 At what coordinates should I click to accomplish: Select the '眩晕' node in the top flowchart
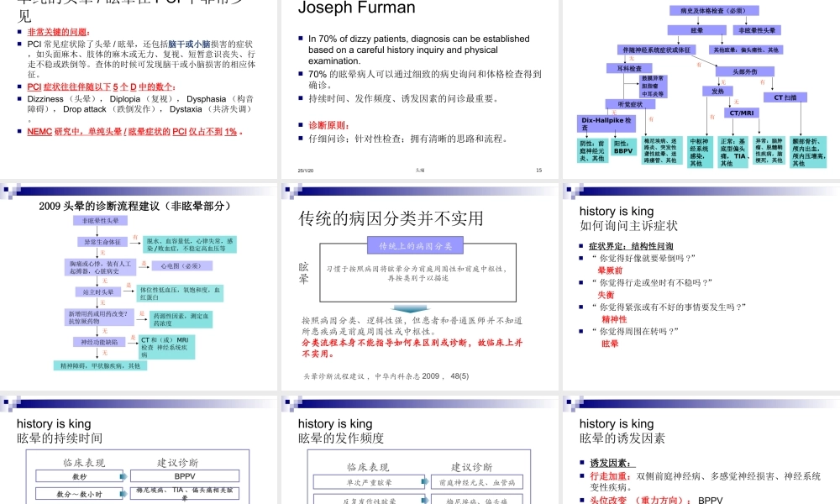coord(697,30)
